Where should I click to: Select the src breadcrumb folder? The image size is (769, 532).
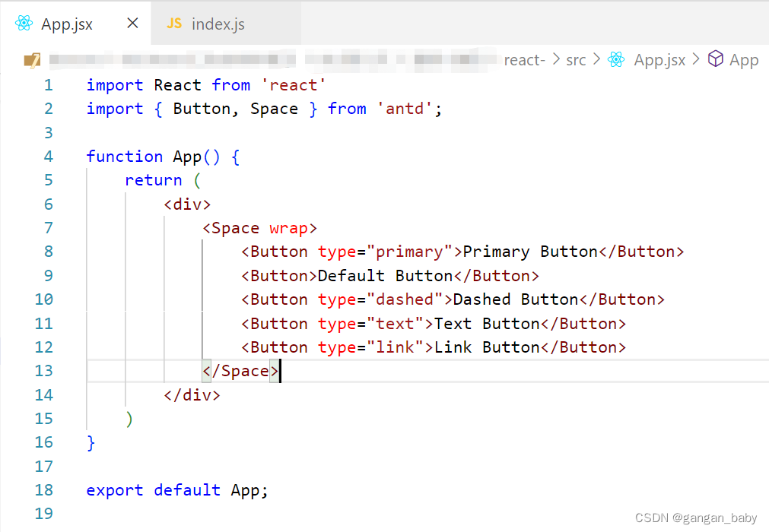576,60
